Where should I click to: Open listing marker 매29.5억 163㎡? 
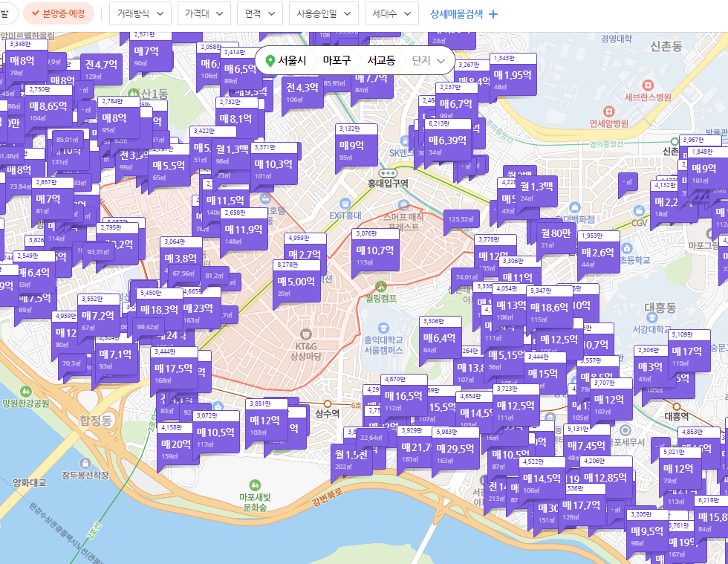click(455, 449)
